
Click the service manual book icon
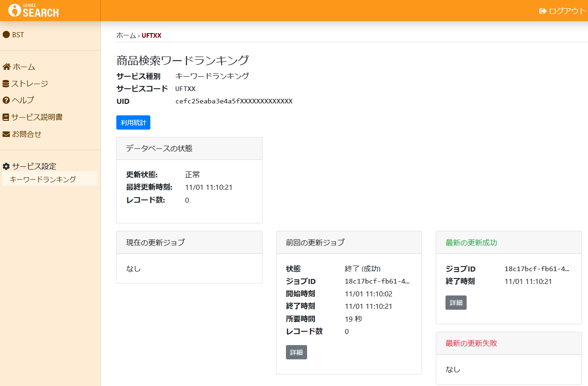pos(6,117)
